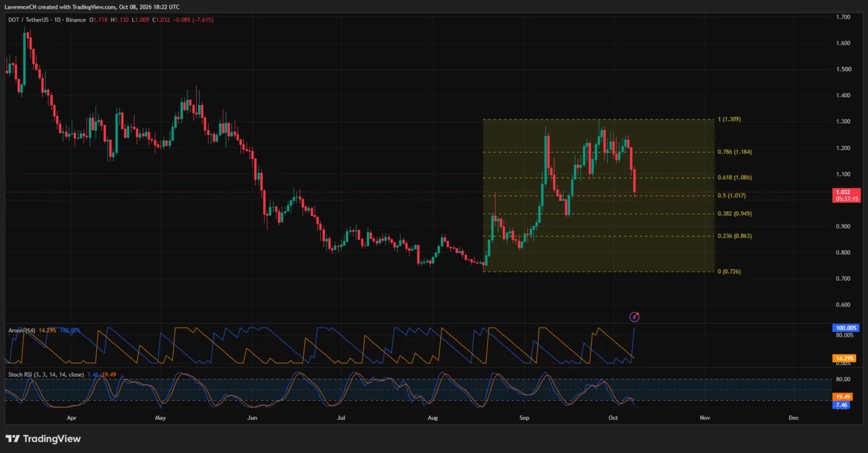Image resolution: width=868 pixels, height=453 pixels.
Task: Click the 0.618 (1.086) retracement label
Action: [x=735, y=178]
